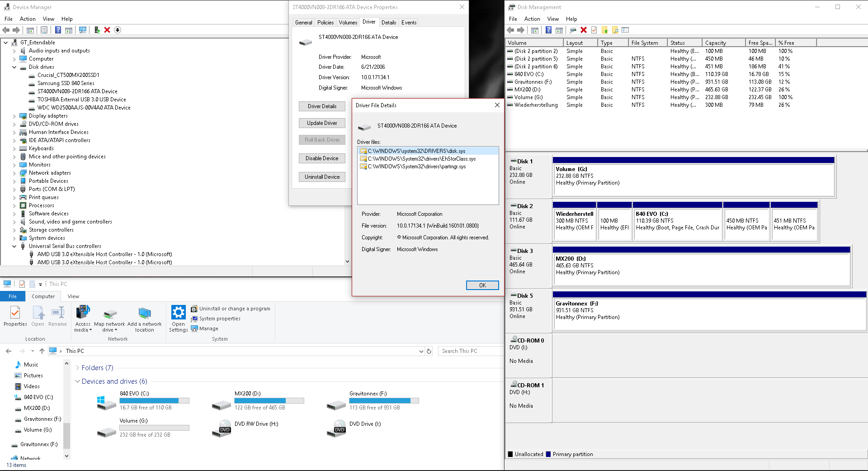
Task: Click the Refresh button next to the address bar
Action: (x=429, y=351)
